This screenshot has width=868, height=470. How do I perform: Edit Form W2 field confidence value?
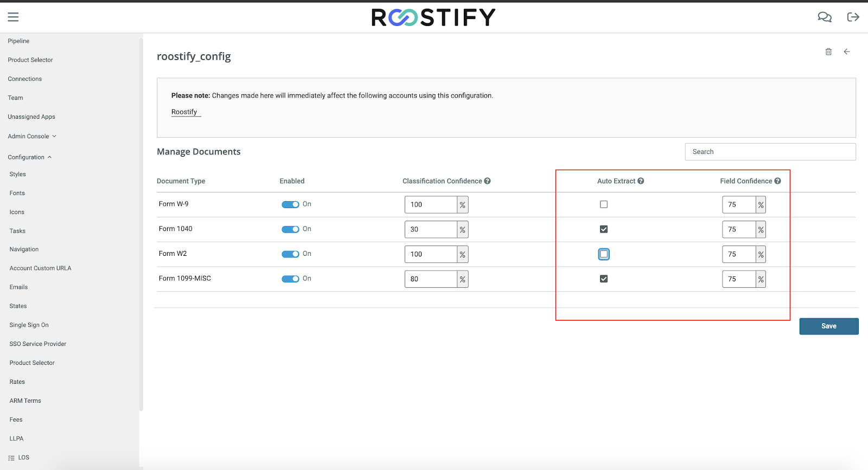pos(739,254)
